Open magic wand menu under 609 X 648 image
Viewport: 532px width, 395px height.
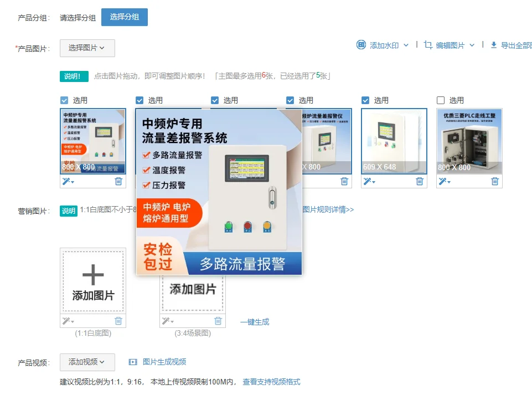coord(369,181)
